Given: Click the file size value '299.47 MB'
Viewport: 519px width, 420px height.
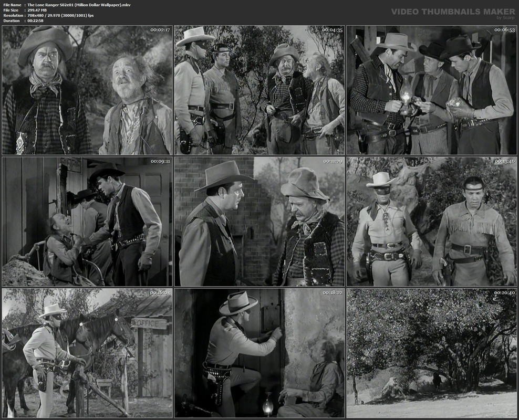Looking at the screenshot, I should [x=37, y=10].
